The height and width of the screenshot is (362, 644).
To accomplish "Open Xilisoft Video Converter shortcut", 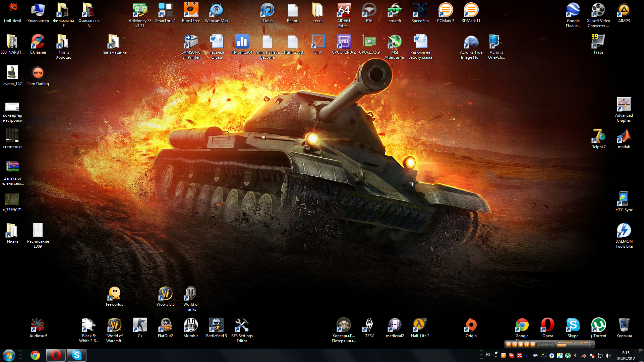I will pos(598,15).
